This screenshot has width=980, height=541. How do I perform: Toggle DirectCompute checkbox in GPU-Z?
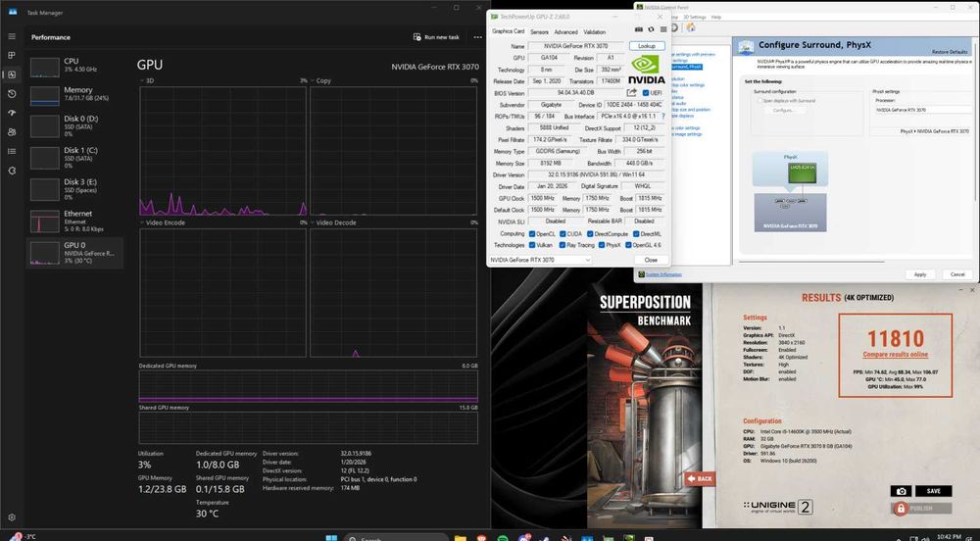[590, 233]
